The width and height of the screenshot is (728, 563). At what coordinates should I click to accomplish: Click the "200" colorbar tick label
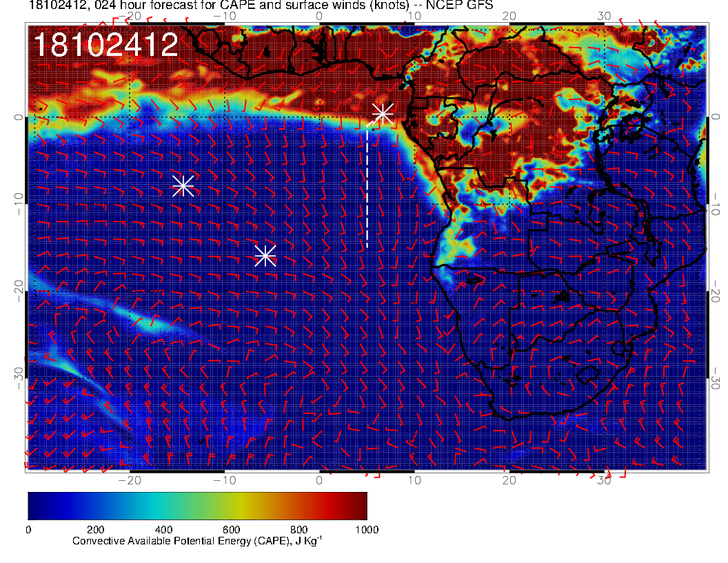95,529
